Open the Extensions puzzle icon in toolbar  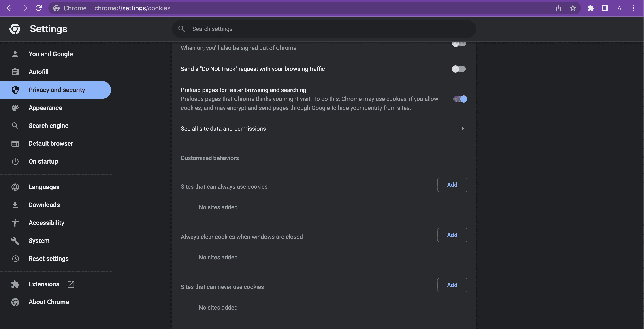click(591, 8)
